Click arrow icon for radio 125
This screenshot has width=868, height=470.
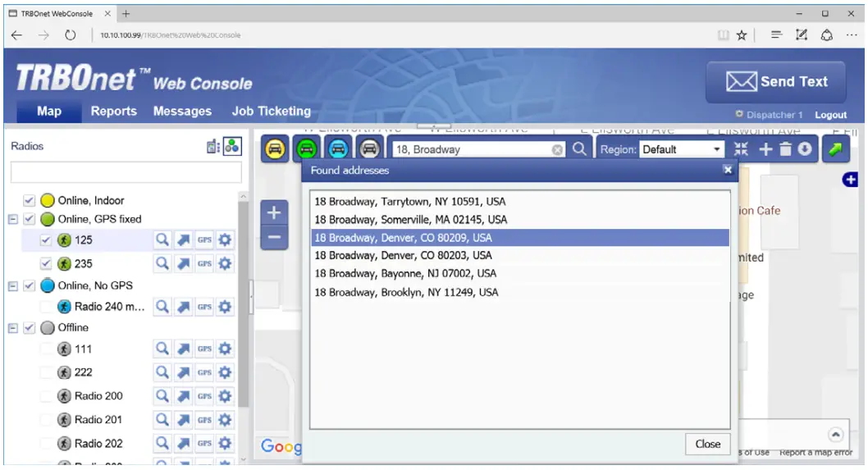(183, 240)
